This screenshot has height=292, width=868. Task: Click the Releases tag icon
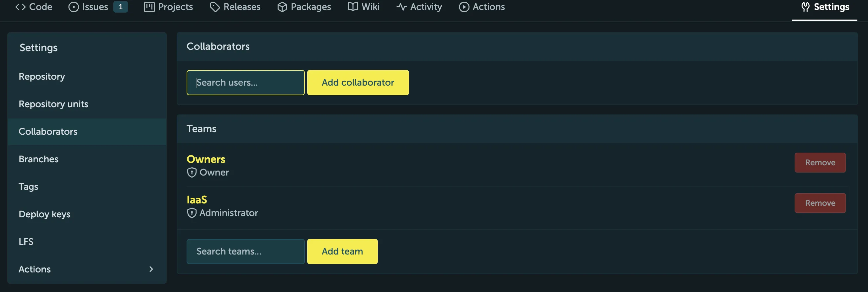[x=215, y=7]
